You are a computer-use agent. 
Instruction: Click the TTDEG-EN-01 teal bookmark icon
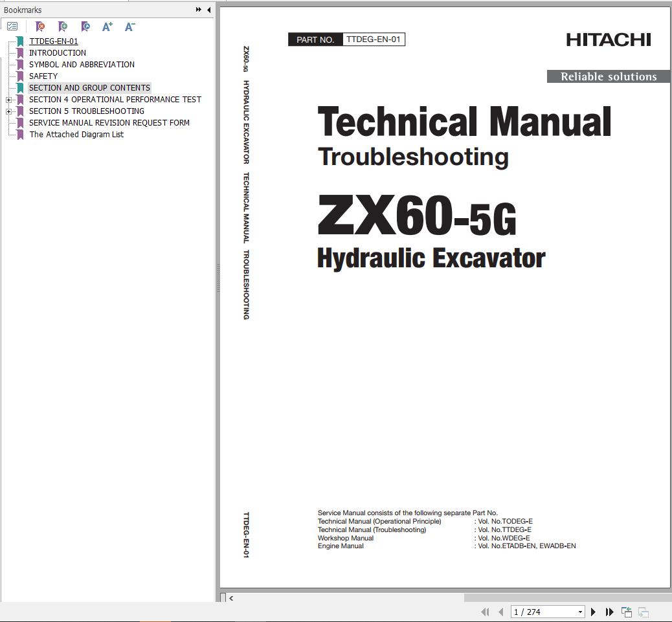point(20,41)
